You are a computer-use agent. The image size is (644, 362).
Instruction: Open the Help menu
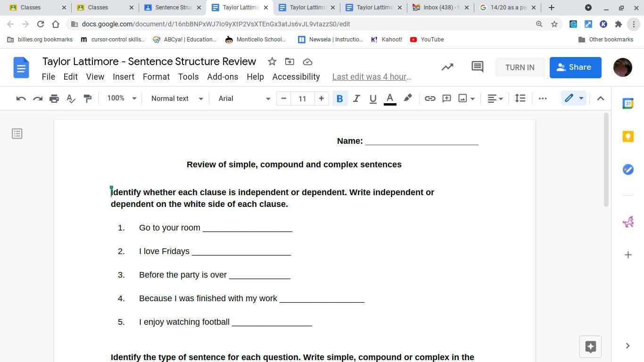pos(255,77)
